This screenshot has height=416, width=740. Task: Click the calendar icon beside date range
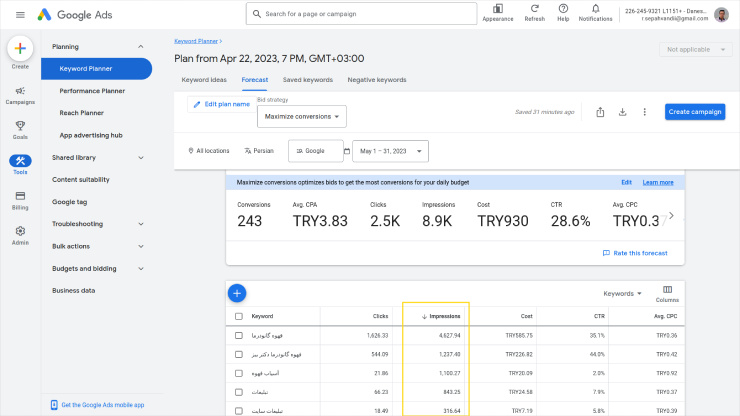coord(347,151)
